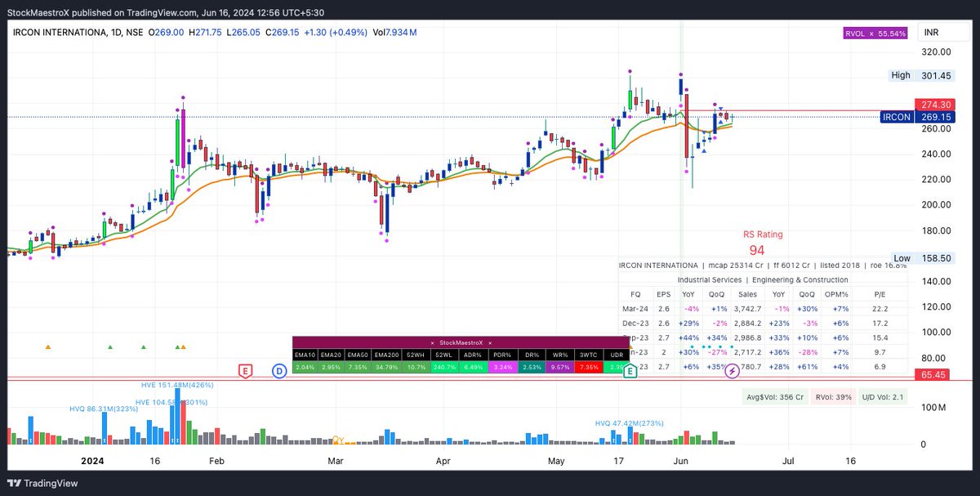
Task: Click the Low 158.50 label
Action: click(x=922, y=257)
